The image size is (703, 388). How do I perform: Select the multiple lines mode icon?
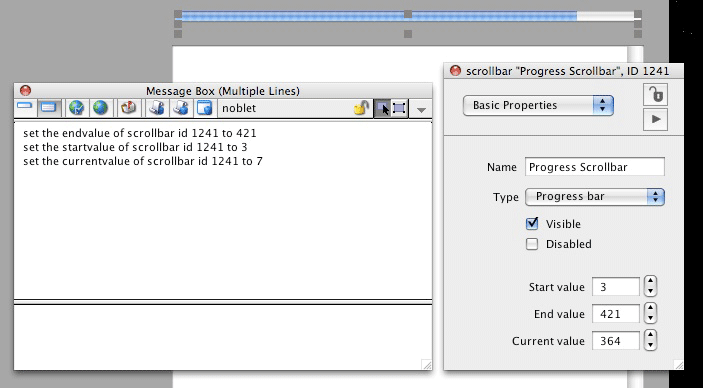coord(48,108)
